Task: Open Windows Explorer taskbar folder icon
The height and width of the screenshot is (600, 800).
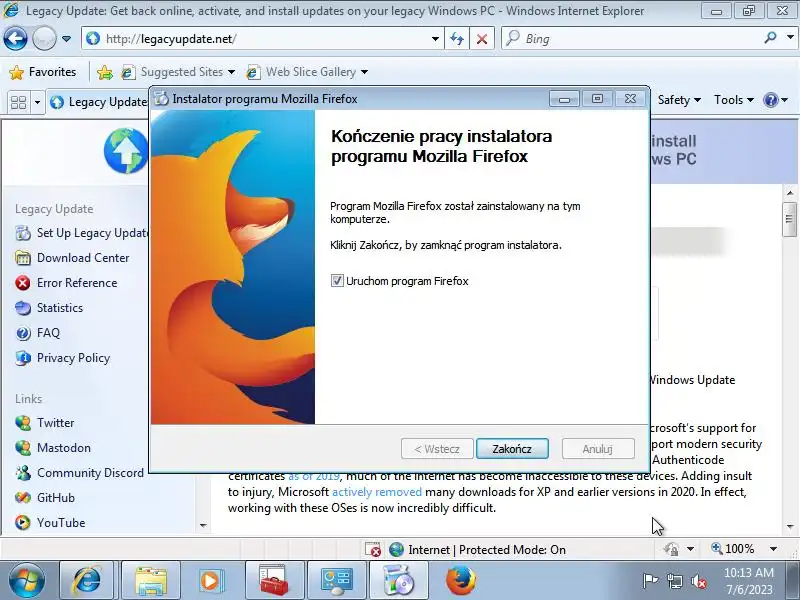Action: click(151, 581)
